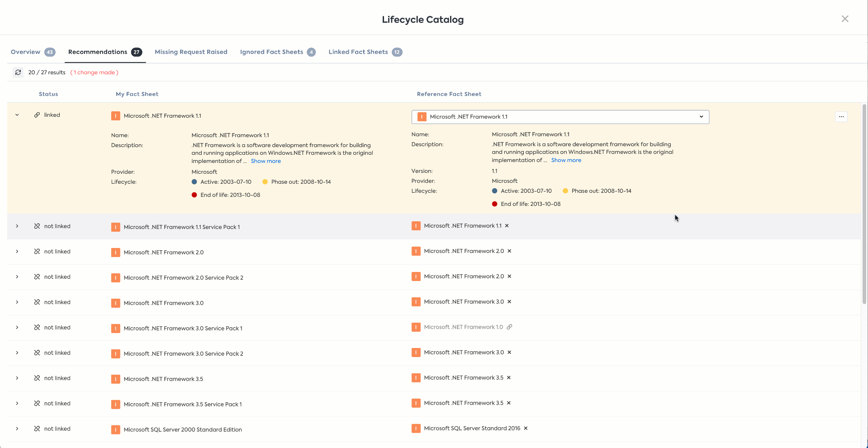Expand .NET Framework 3.0 Service Pack 1 row
The height and width of the screenshot is (448, 868).
coord(17,328)
